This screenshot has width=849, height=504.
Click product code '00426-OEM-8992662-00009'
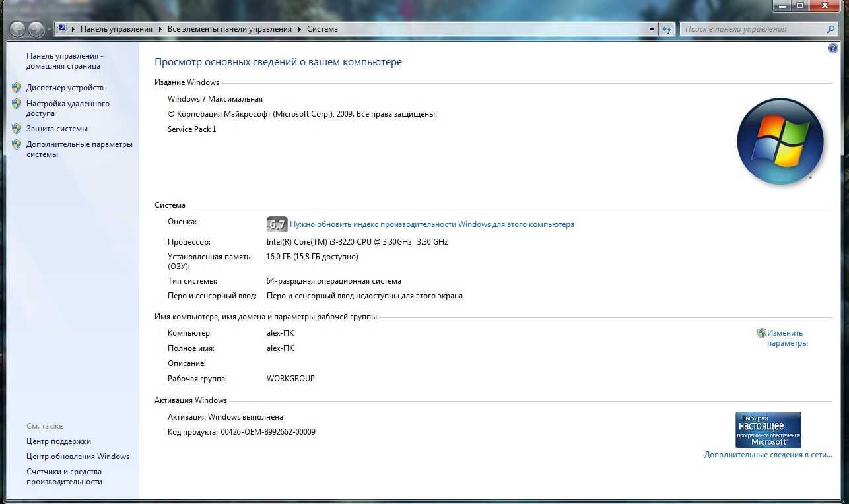click(x=268, y=432)
